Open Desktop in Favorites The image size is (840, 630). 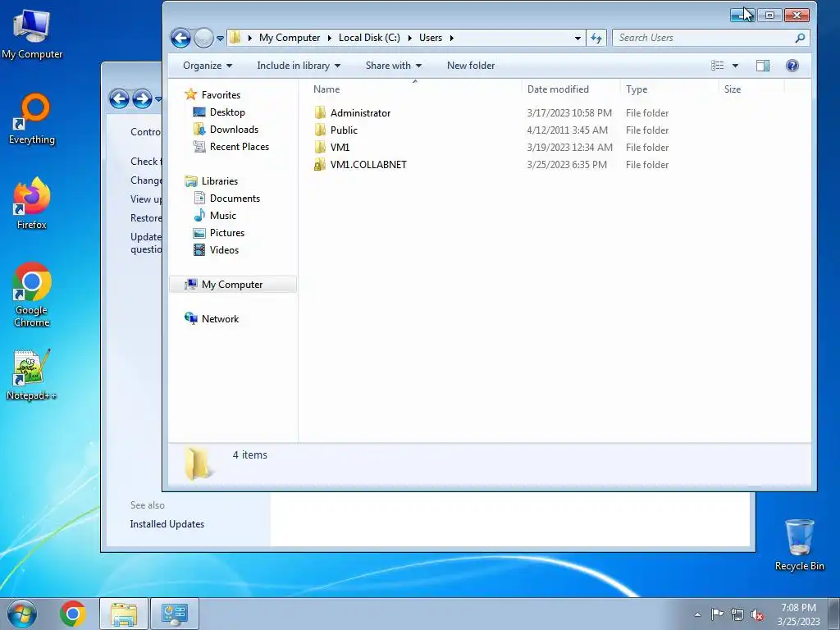pyautogui.click(x=227, y=112)
